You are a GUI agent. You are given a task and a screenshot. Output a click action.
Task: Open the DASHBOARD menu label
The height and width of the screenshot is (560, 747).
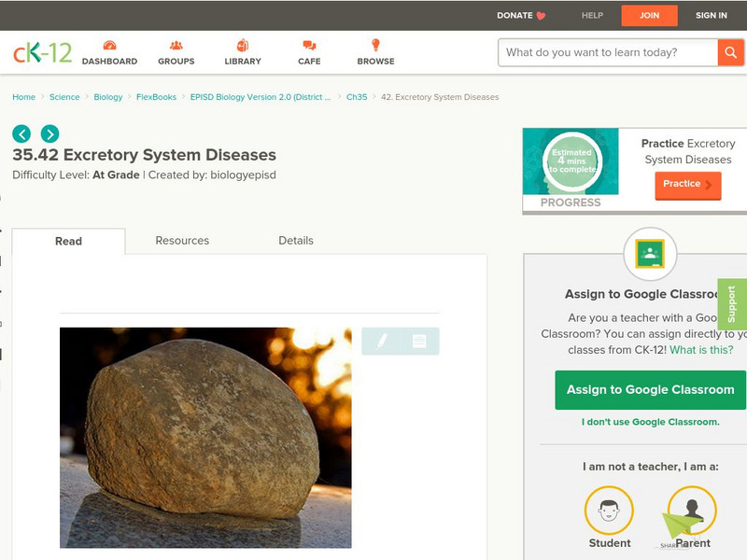point(109,62)
